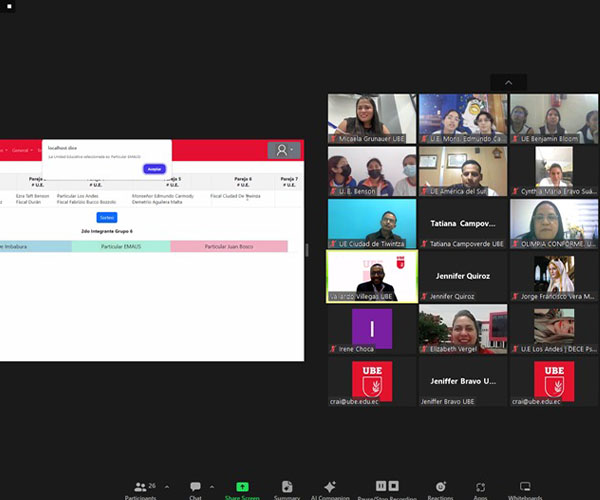Open the Apps toolbar icon
Image resolution: width=600 pixels, height=500 pixels.
click(x=480, y=487)
